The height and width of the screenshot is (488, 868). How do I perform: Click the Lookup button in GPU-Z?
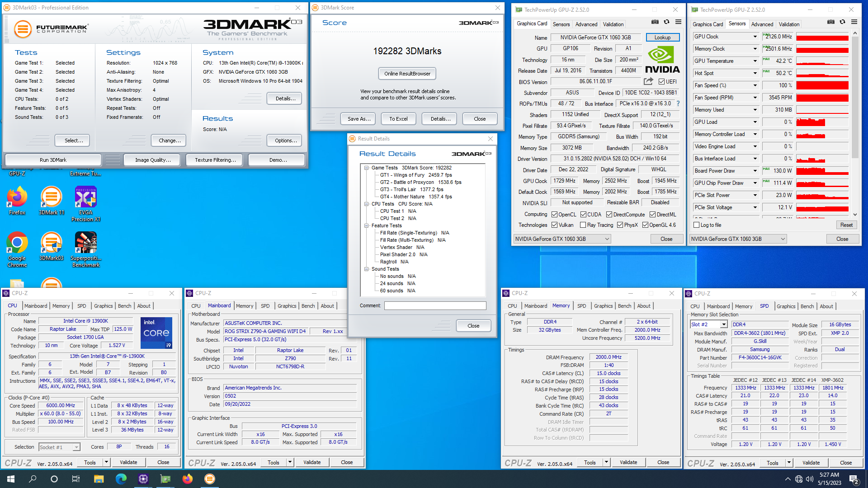click(662, 38)
